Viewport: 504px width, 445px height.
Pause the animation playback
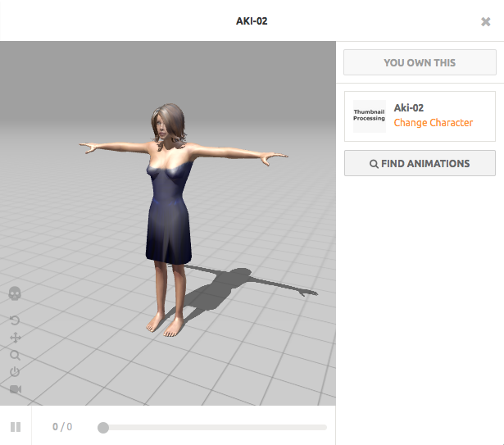[x=16, y=427]
